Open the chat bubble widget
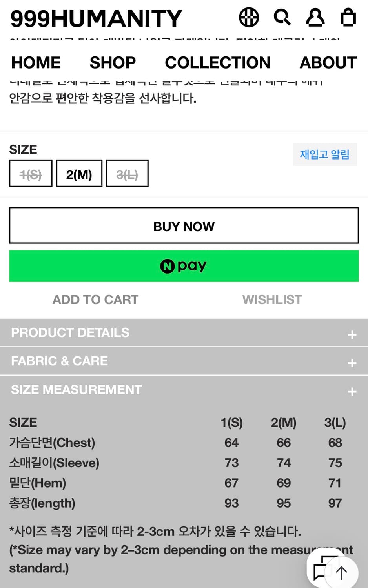The width and height of the screenshot is (368, 588). tap(323, 568)
